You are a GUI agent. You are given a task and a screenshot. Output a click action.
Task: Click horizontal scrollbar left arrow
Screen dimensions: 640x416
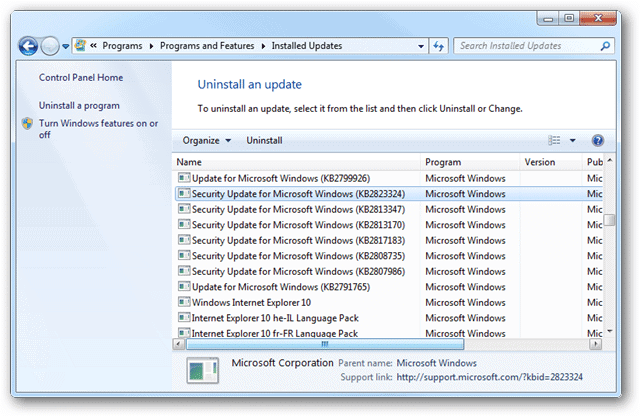[178, 344]
